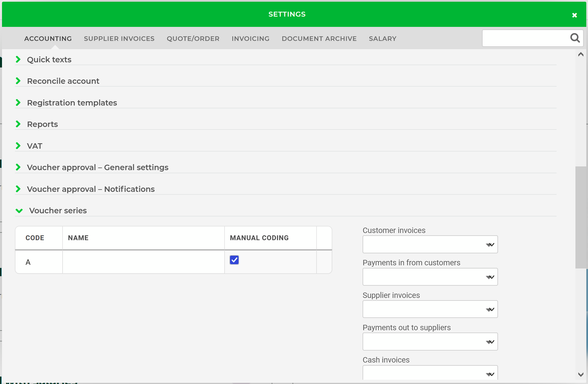Expand the VAT section chevron
588x384 pixels.
coord(18,146)
